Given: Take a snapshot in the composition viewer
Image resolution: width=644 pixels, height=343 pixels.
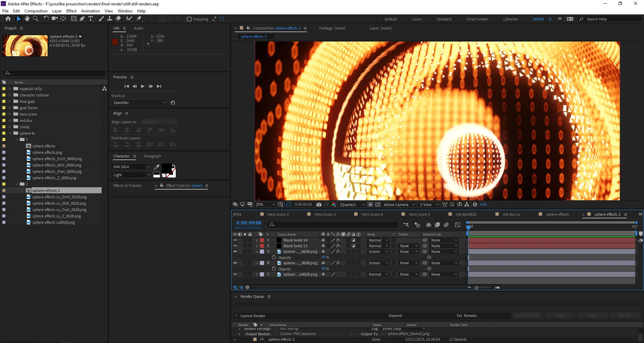Looking at the screenshot, I should tap(319, 204).
